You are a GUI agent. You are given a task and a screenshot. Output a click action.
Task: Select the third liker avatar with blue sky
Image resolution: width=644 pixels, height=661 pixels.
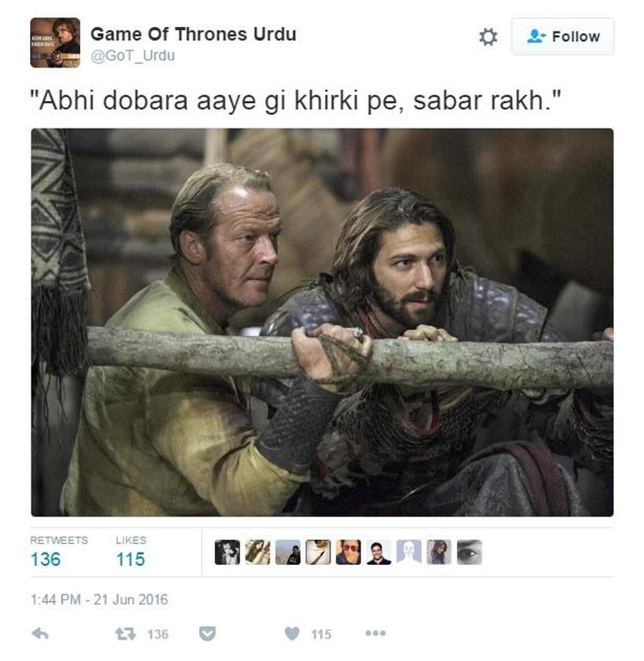287,552
